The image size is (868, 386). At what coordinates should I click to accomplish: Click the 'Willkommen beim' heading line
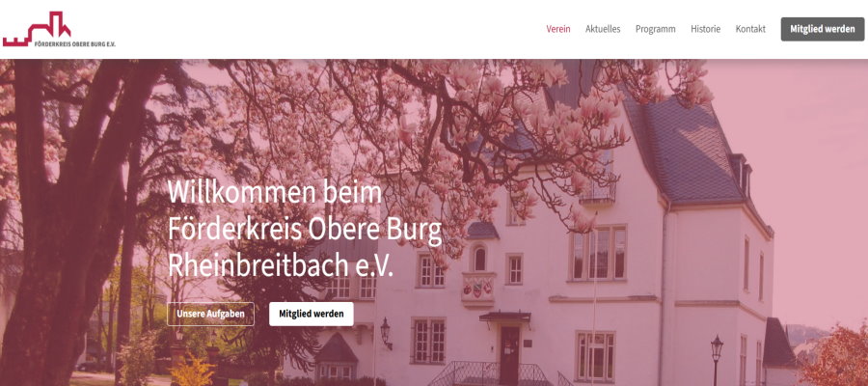275,193
